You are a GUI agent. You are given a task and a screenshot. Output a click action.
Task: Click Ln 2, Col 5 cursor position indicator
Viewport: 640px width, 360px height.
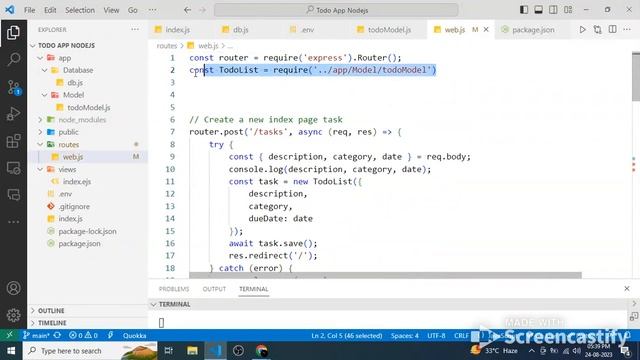tap(347, 336)
